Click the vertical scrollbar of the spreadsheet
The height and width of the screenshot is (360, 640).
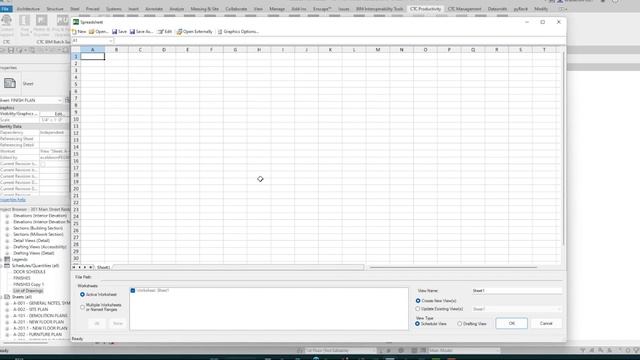pyautogui.click(x=564, y=149)
